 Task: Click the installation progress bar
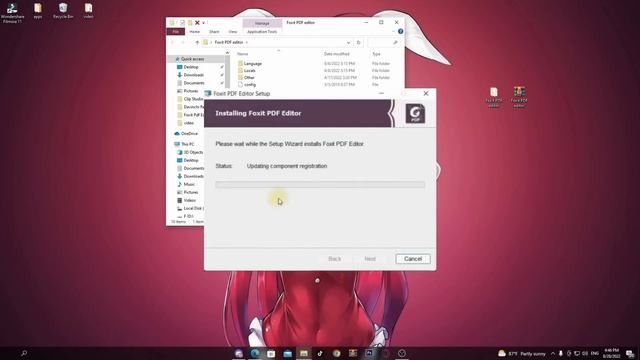pos(320,184)
